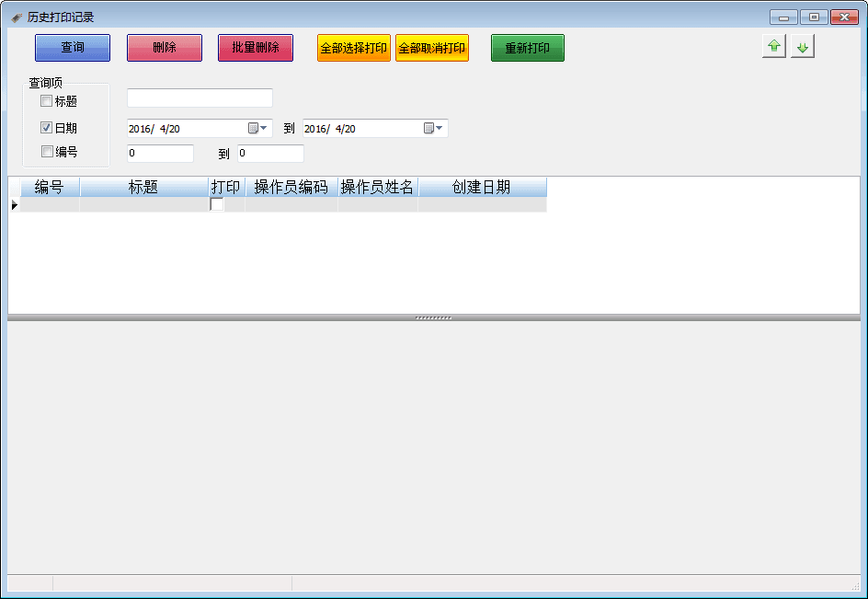Click 全部取消打印 button

pos(432,48)
